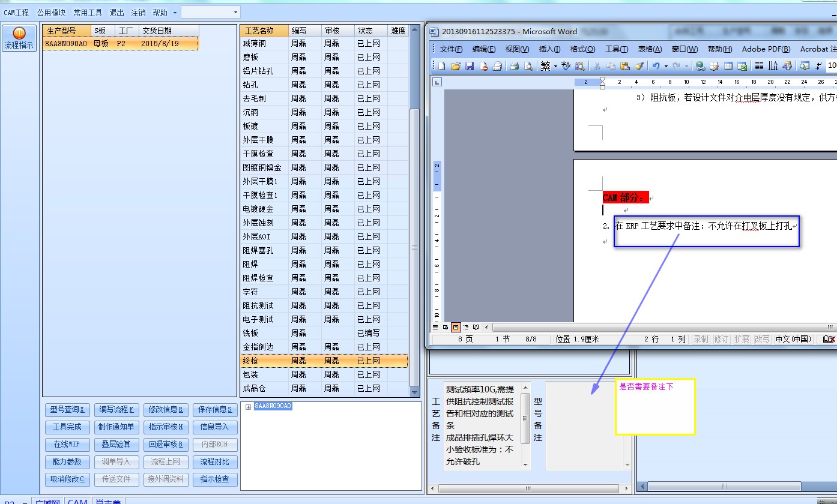The height and width of the screenshot is (504, 837).
Task: Click the Word print icon
Action: [x=514, y=66]
